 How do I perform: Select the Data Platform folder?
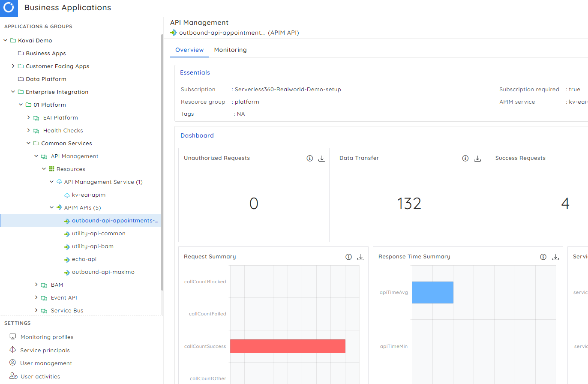coord(46,79)
